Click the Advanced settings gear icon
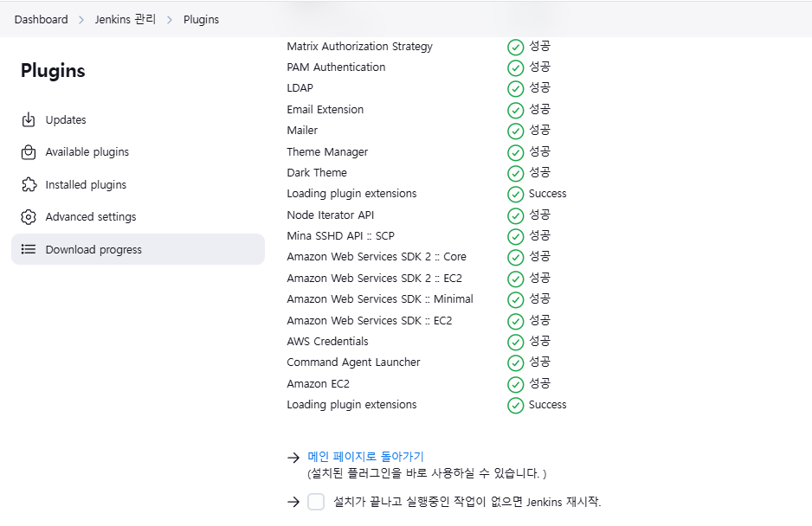The image size is (812, 526). click(x=29, y=217)
